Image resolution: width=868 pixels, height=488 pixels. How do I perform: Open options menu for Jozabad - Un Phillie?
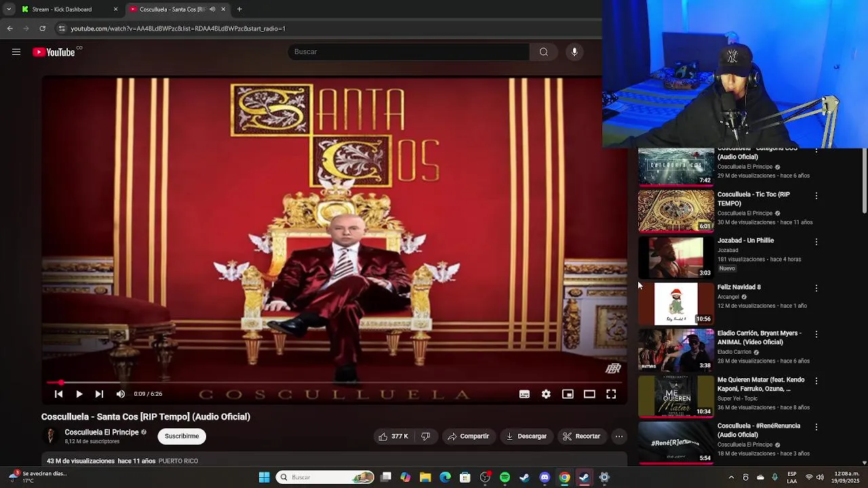click(816, 241)
